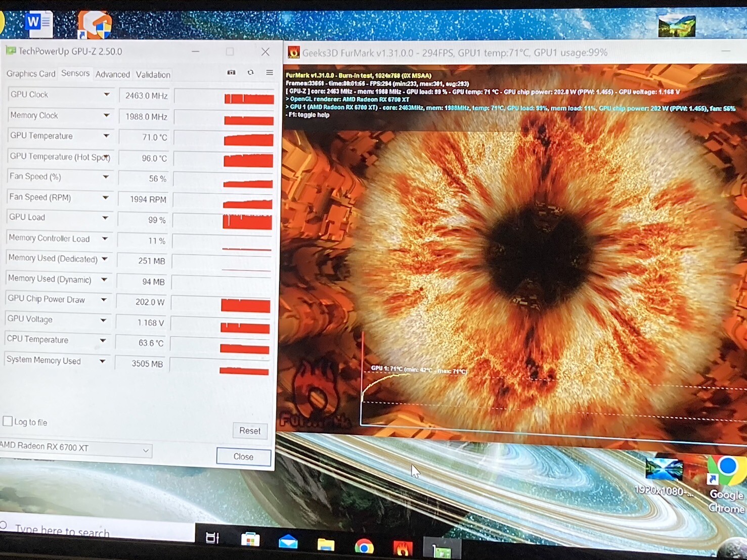The height and width of the screenshot is (560, 747).
Task: Open the GPU-Z hamburger menu icon
Action: coord(270,73)
